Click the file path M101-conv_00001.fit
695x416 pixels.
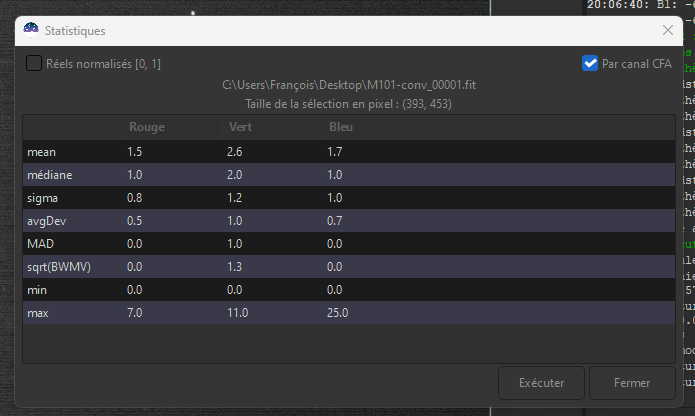click(349, 85)
